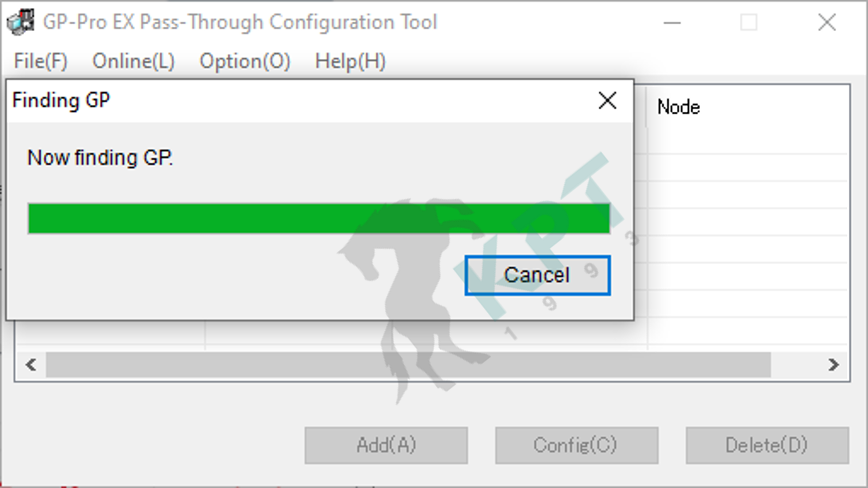
Task: Click the Finding GP dialog title bar
Action: pos(297,100)
